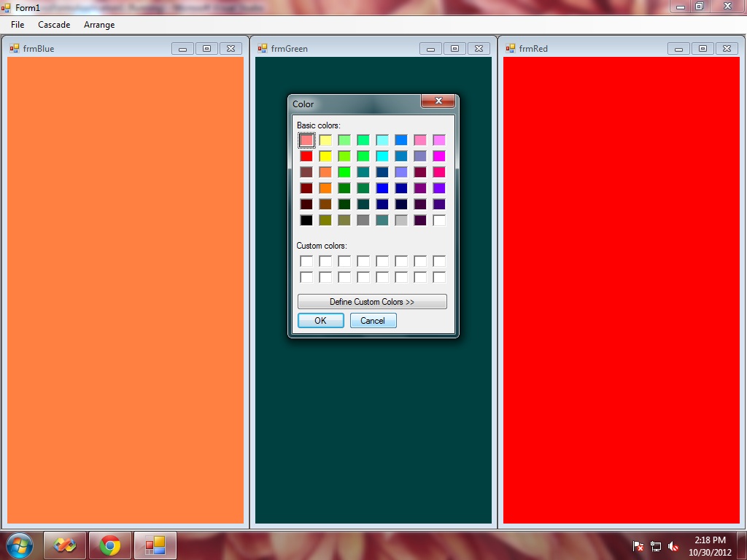
Task: Open the File menu
Action: pos(18,25)
